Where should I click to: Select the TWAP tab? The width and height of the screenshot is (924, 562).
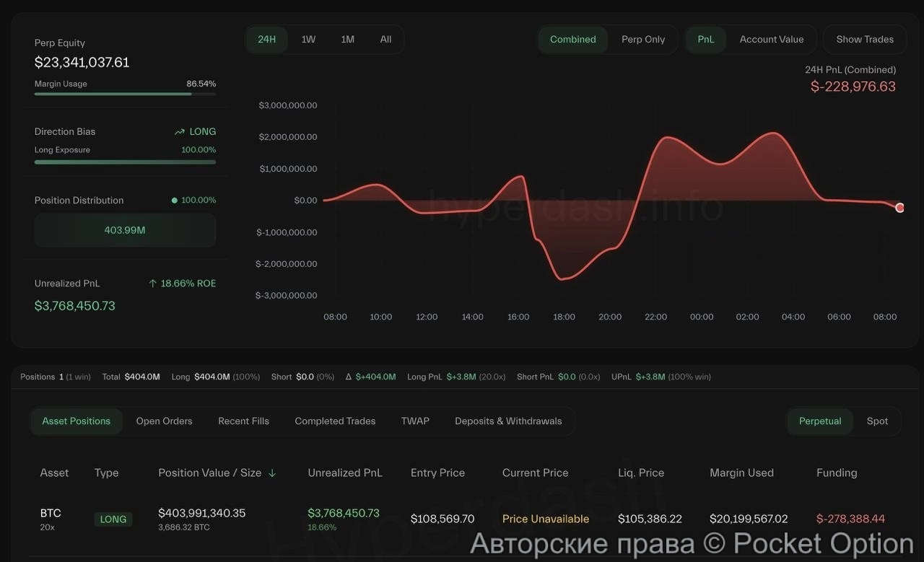(415, 421)
